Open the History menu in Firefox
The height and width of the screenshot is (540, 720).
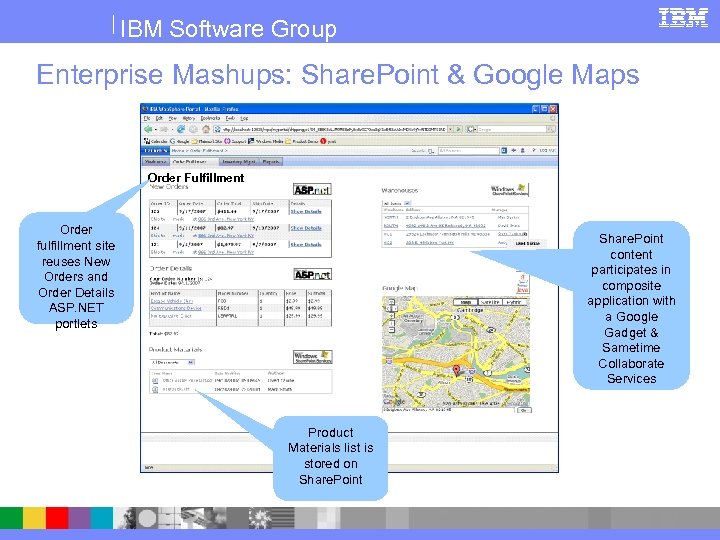coord(189,118)
